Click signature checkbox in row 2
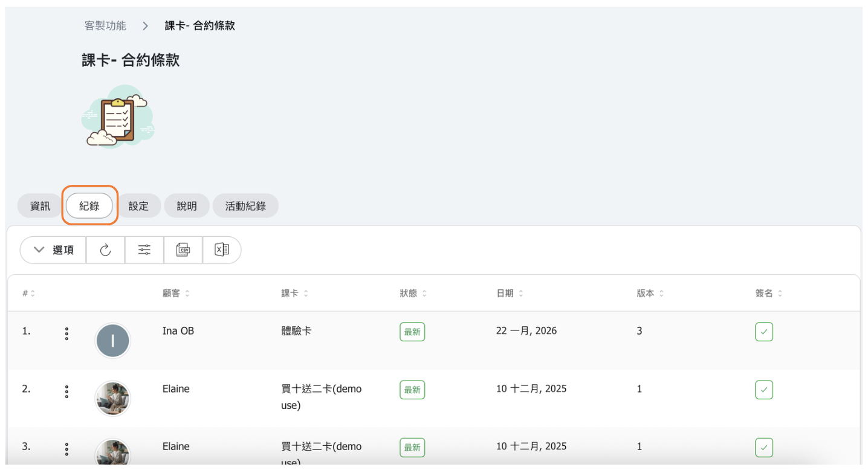 point(763,390)
